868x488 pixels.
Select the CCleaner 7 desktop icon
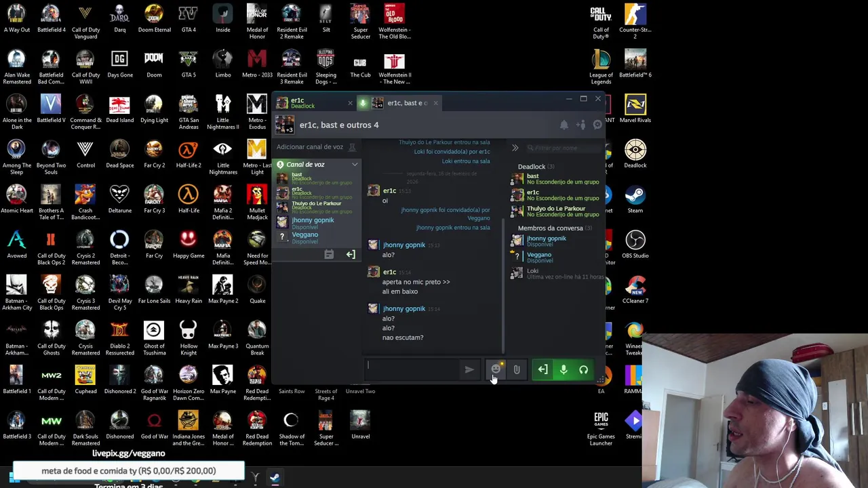pos(635,290)
